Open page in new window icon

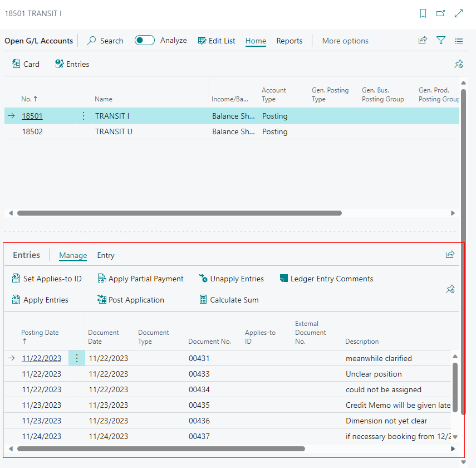440,13
